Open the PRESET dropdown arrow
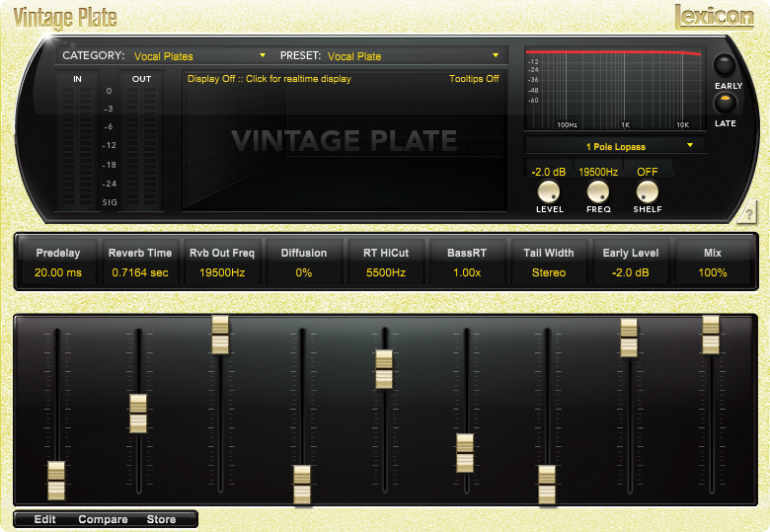The image size is (770, 532). (496, 55)
